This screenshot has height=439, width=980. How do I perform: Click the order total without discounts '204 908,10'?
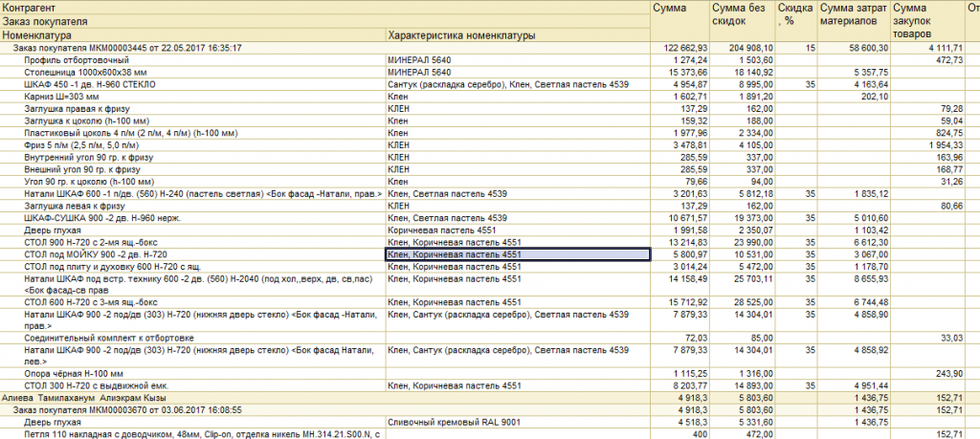click(x=752, y=48)
